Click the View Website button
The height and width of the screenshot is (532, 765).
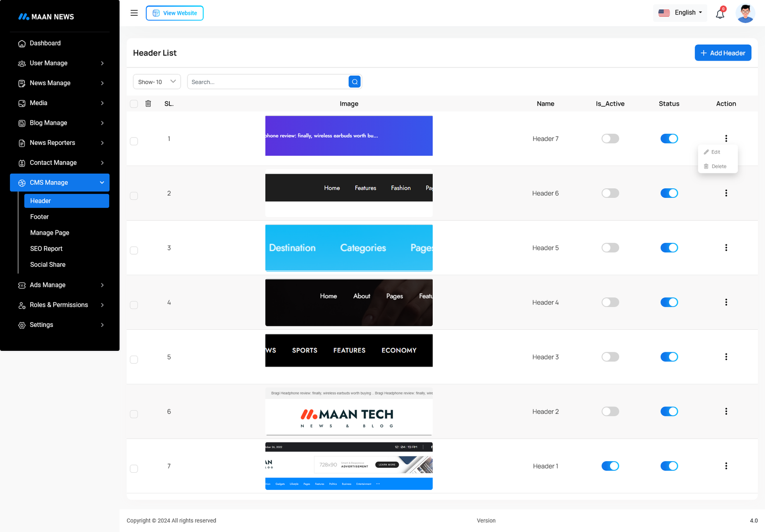pyautogui.click(x=175, y=13)
